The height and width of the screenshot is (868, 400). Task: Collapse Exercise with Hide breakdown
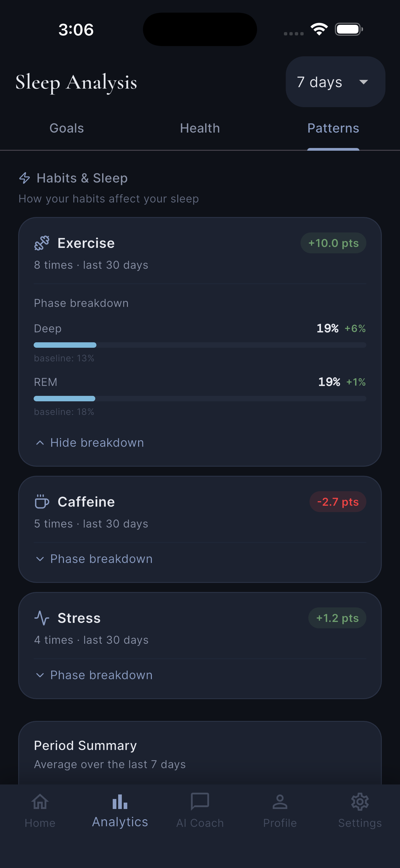[x=89, y=442]
